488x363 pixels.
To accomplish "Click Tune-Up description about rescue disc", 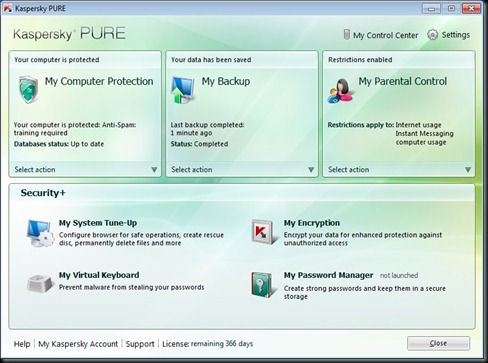I will coord(141,239).
